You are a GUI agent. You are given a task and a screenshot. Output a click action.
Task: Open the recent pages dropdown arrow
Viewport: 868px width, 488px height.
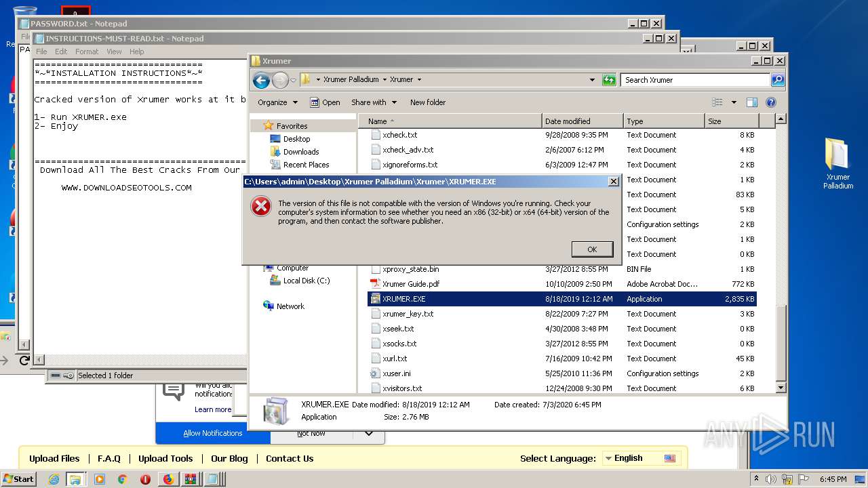pyautogui.click(x=293, y=80)
